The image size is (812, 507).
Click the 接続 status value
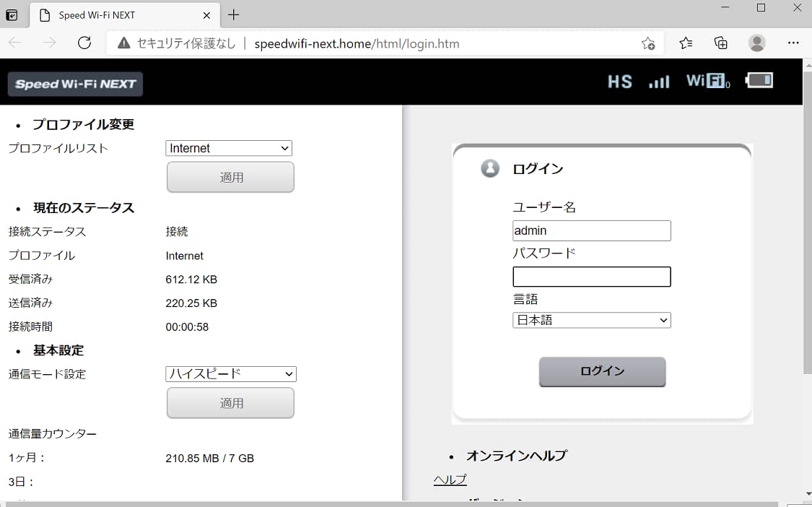(x=177, y=232)
